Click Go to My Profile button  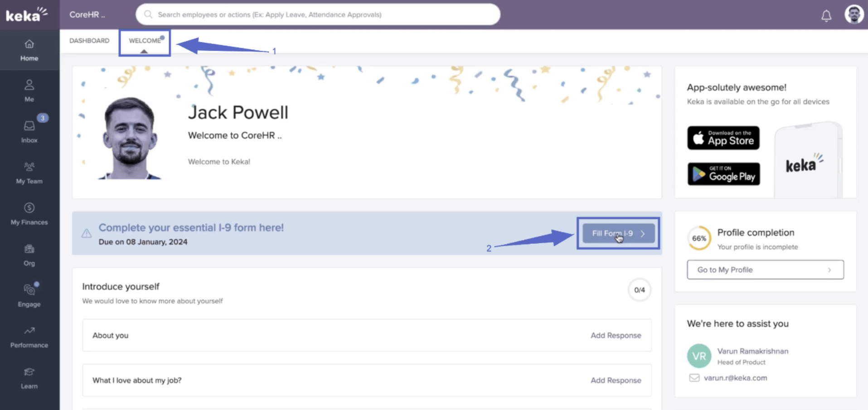(x=765, y=270)
